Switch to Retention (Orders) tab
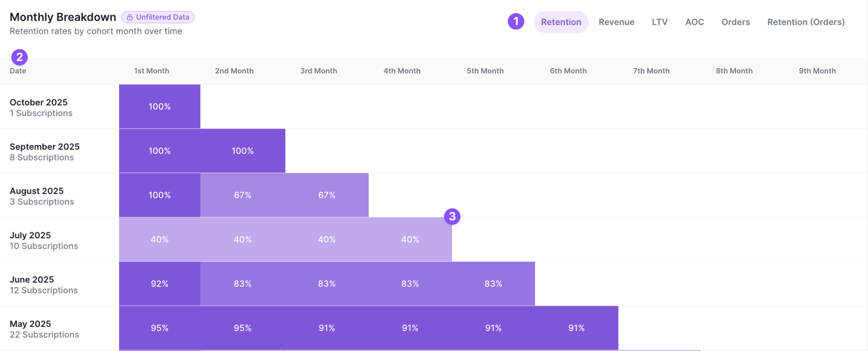Screen dimensions: 868x351 pyautogui.click(x=806, y=22)
